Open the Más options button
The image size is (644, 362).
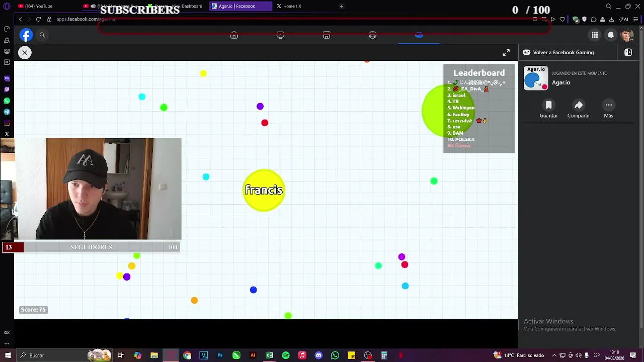pos(608,109)
